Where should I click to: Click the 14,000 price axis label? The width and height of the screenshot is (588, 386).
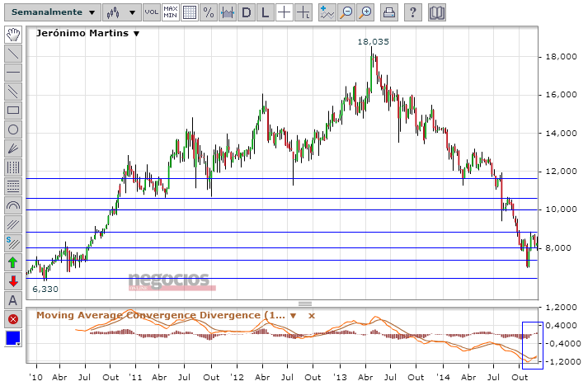(561, 133)
